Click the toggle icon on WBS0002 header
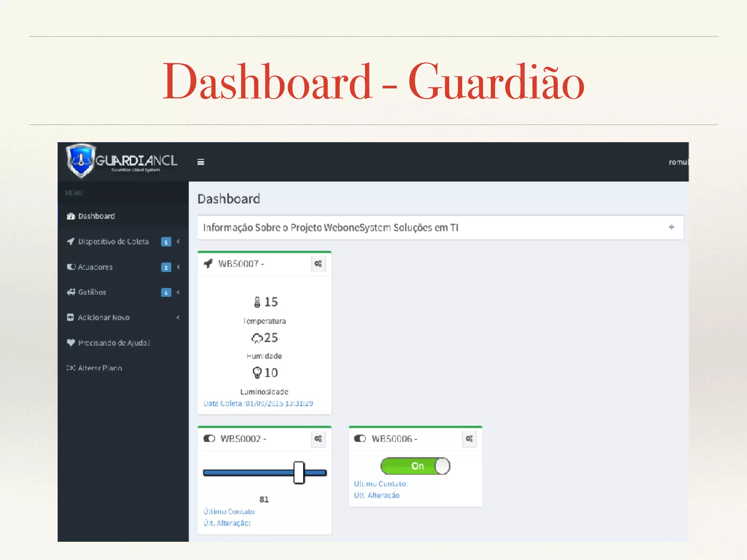 tap(209, 438)
